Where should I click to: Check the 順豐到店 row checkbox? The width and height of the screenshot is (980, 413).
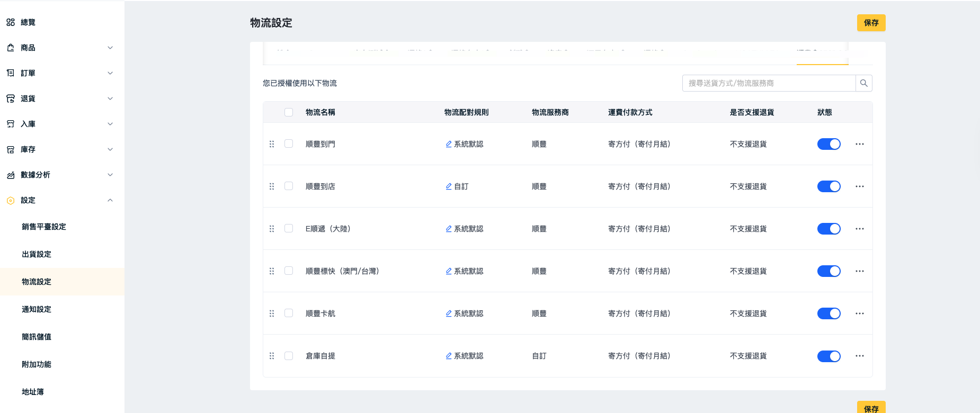pos(289,186)
